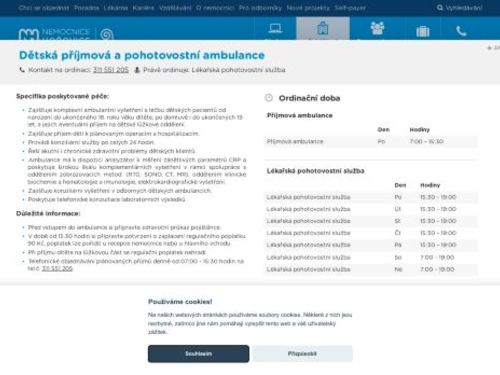Open the briefcase icon in header

pos(423,31)
